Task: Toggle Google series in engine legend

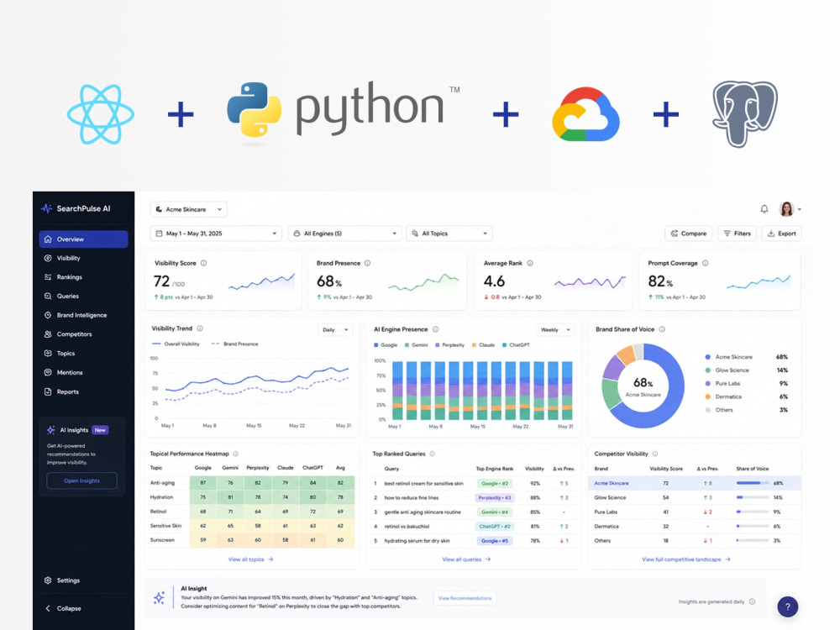Action: pyautogui.click(x=386, y=345)
